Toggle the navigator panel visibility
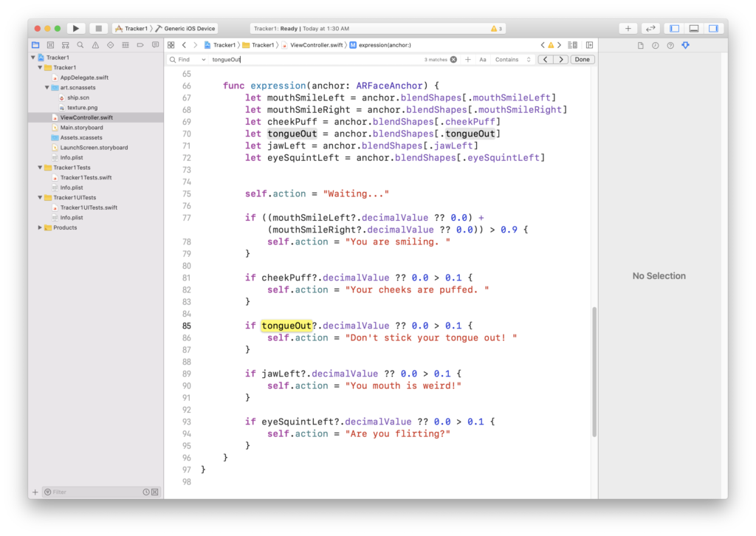 click(x=674, y=28)
